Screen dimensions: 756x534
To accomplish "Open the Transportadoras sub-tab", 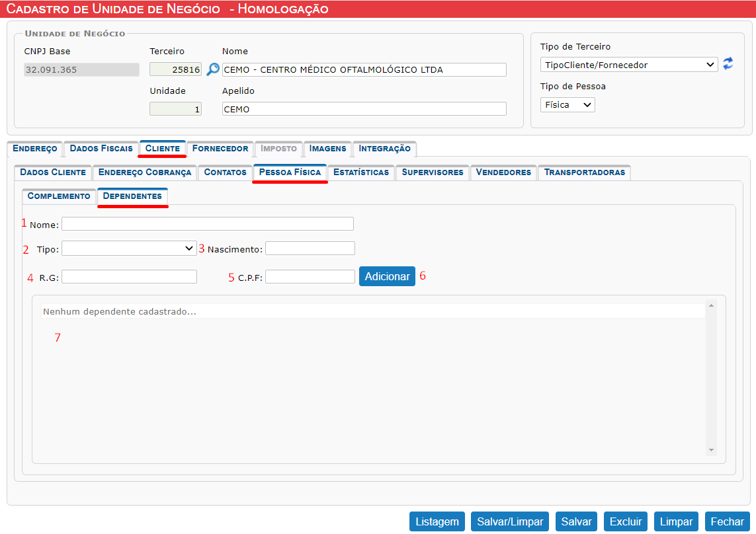I will pyautogui.click(x=584, y=172).
